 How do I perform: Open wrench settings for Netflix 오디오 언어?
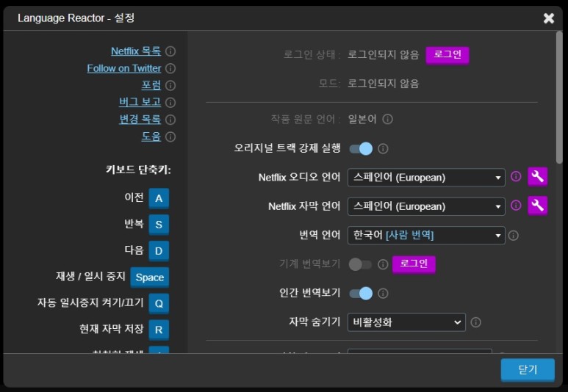[x=537, y=177]
